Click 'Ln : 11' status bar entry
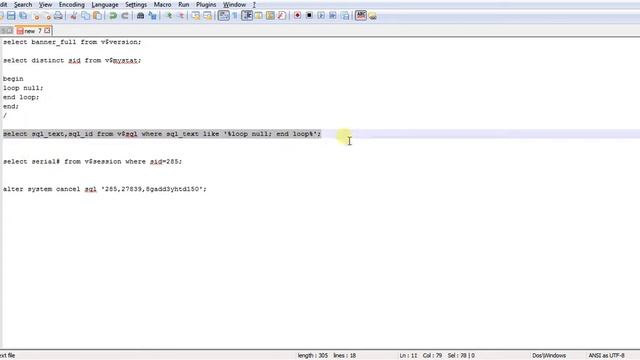 (408, 356)
